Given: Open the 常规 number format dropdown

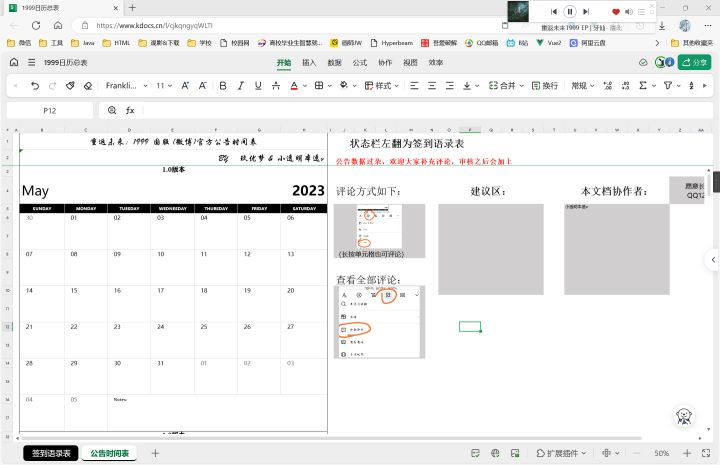Looking at the screenshot, I should [x=583, y=85].
